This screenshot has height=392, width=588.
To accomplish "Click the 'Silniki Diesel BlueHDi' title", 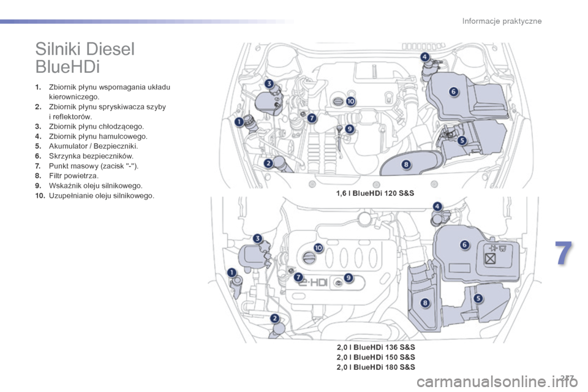I will pyautogui.click(x=85, y=58).
